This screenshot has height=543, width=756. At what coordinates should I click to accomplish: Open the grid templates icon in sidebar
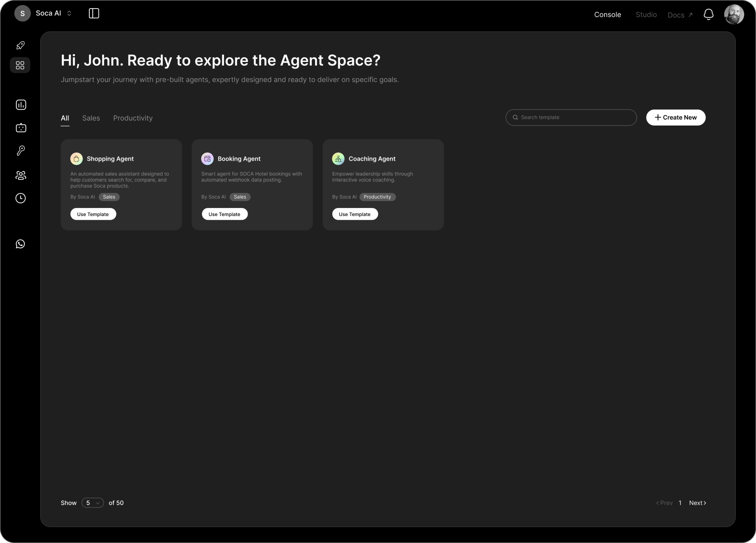20,65
